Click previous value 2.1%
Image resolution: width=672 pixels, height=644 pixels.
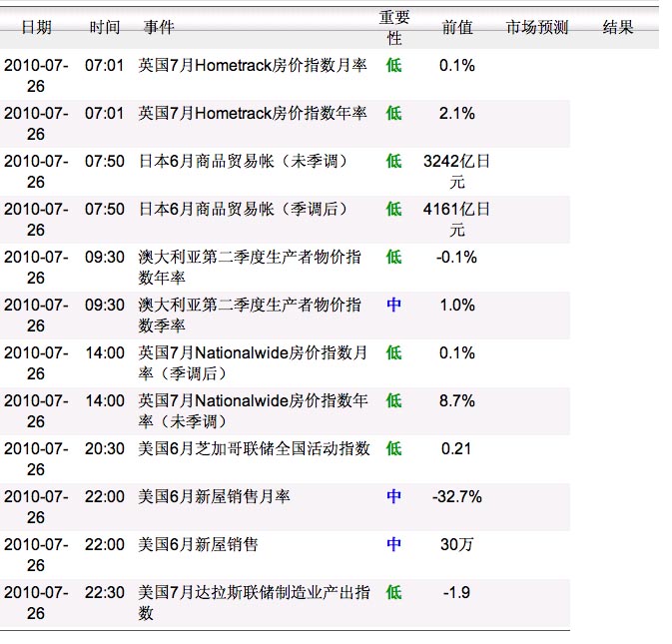point(457,114)
